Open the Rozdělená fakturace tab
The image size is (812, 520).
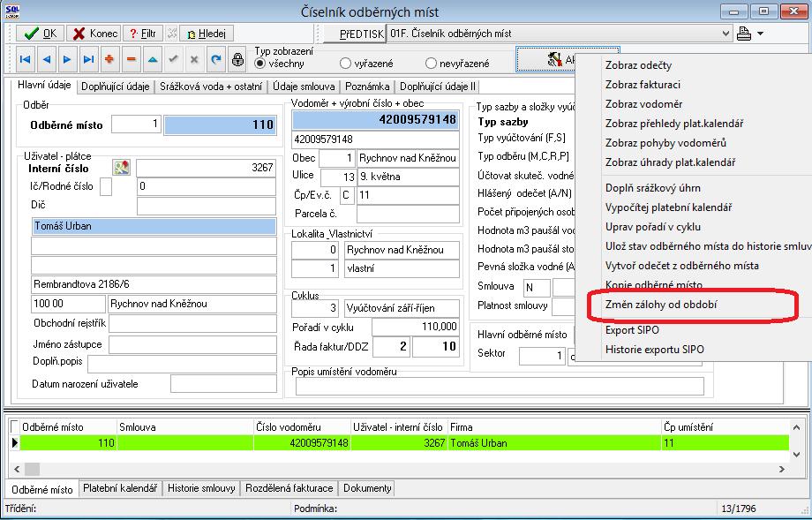pos(289,488)
